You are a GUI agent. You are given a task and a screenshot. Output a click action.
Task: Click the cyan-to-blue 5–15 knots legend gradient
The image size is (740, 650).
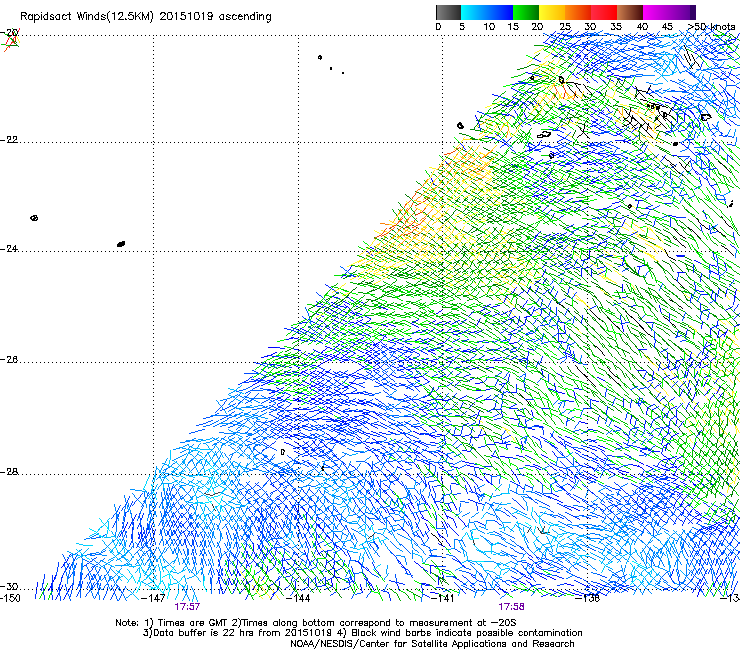pyautogui.click(x=487, y=12)
